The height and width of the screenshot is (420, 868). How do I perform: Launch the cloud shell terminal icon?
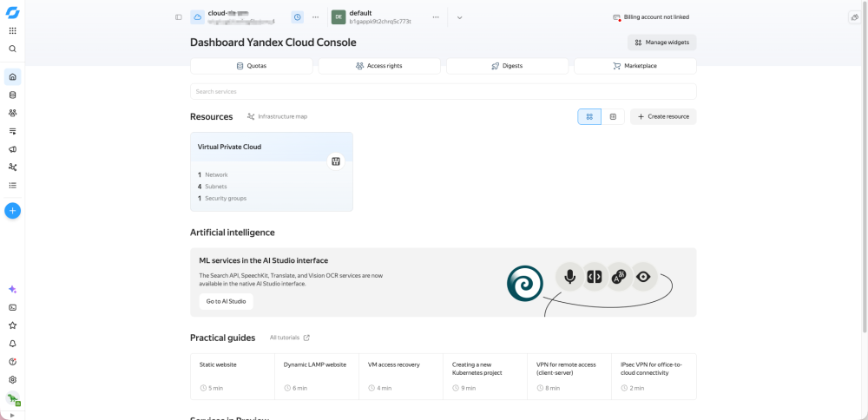pyautogui.click(x=13, y=308)
